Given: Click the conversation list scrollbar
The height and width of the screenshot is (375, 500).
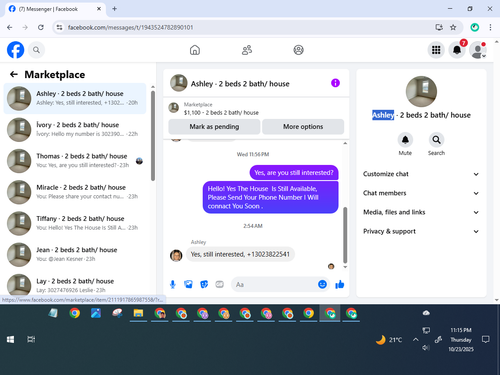Looking at the screenshot, I should [x=153, y=136].
